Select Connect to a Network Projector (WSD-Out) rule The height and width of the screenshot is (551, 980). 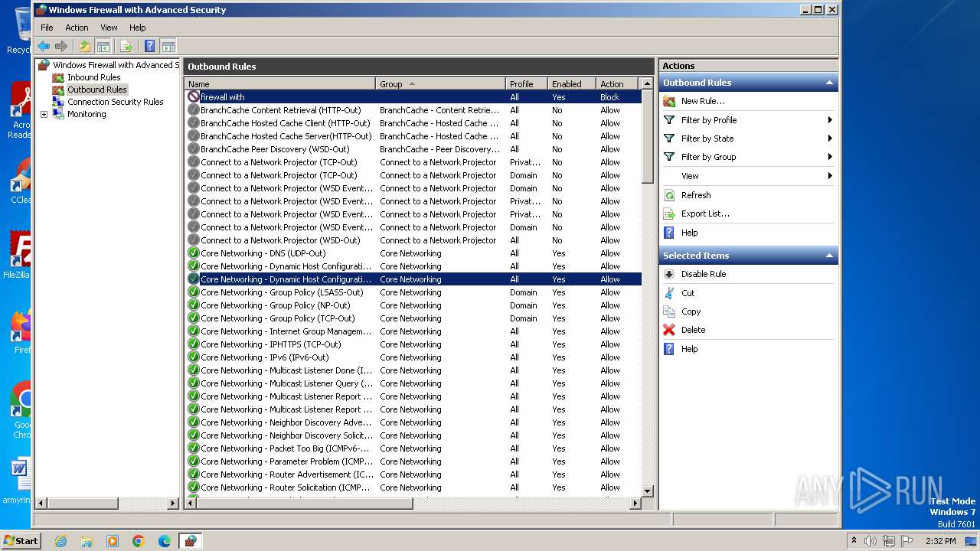point(413,240)
